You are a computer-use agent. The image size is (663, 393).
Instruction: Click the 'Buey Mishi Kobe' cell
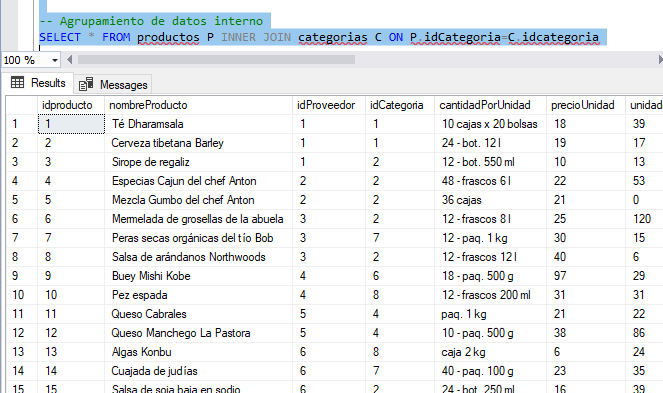198,276
